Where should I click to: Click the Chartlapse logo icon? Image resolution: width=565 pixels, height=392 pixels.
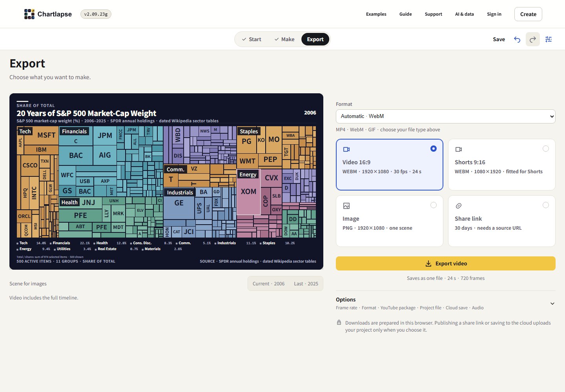coord(29,14)
